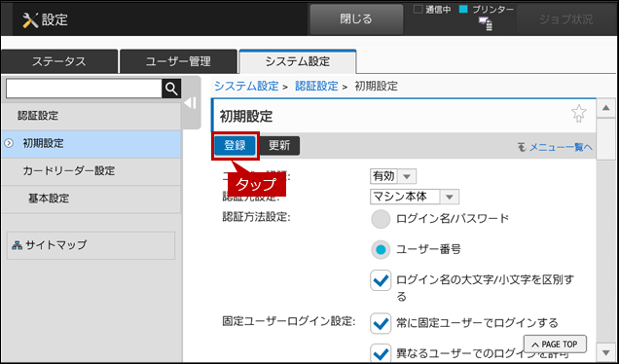Switch to ユーザー管理 tab
This screenshot has width=619, height=364.
click(x=178, y=61)
